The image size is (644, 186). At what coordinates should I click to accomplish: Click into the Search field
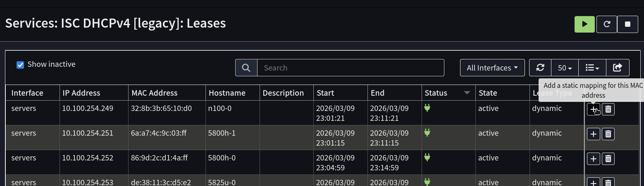[351, 68]
